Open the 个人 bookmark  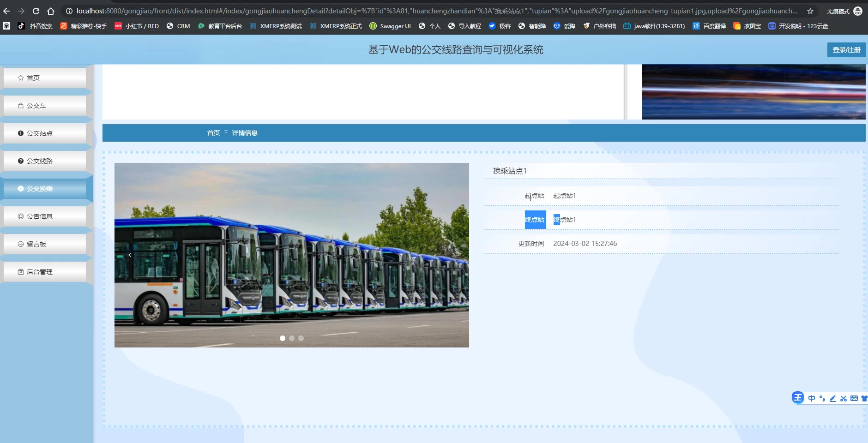click(429, 26)
